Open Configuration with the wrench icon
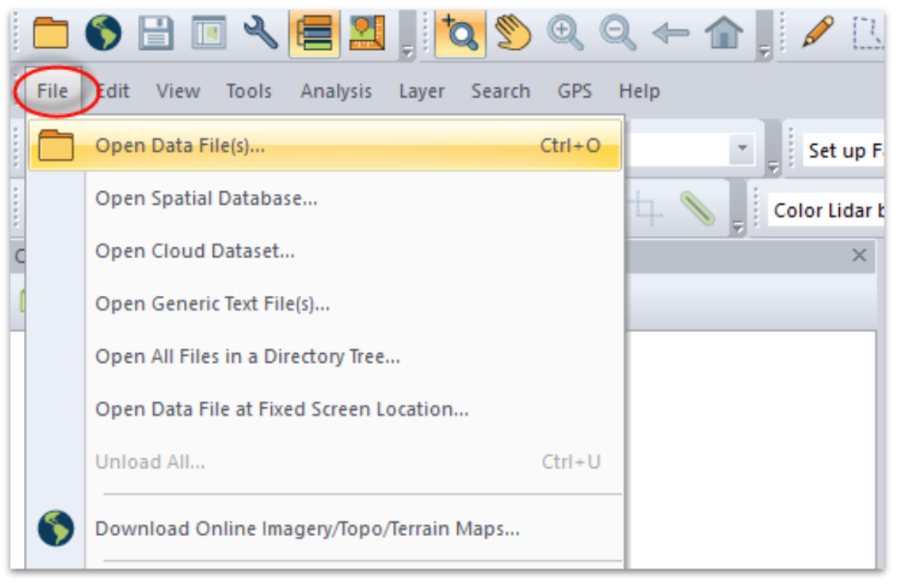Screen dimensions: 900x588 click(x=260, y=33)
